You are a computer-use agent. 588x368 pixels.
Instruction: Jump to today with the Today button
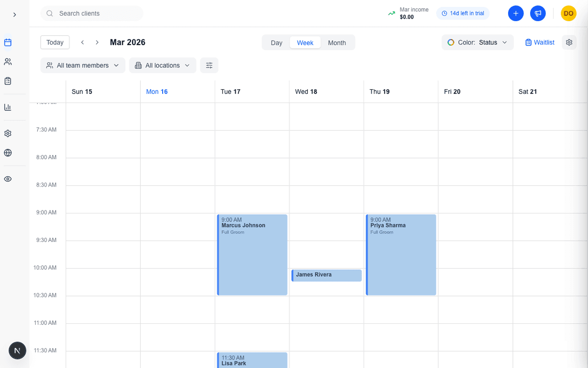pos(54,42)
